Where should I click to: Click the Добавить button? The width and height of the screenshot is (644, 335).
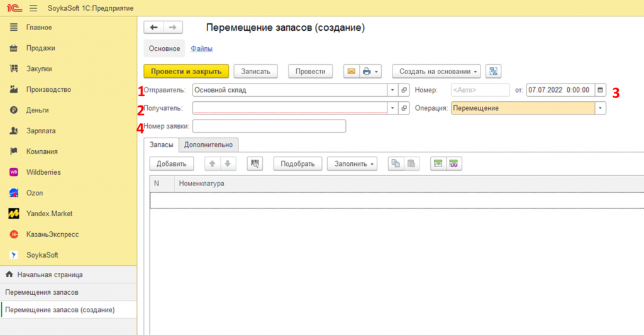click(171, 164)
